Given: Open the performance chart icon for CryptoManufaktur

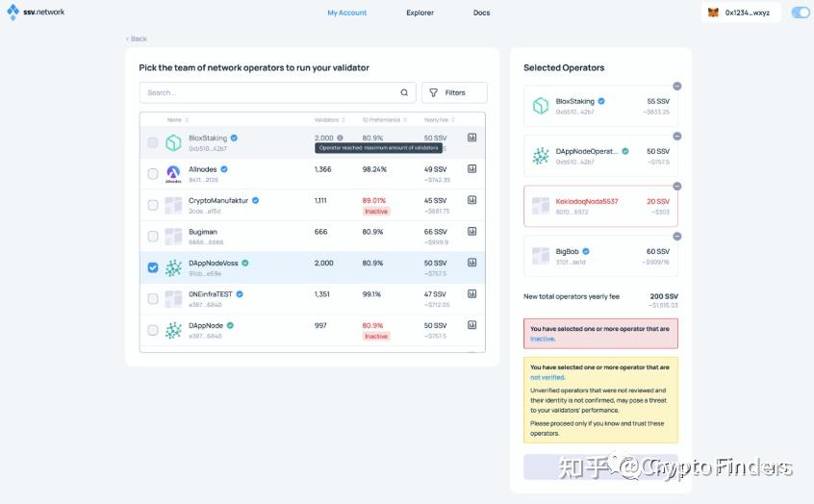Looking at the screenshot, I should tap(471, 200).
